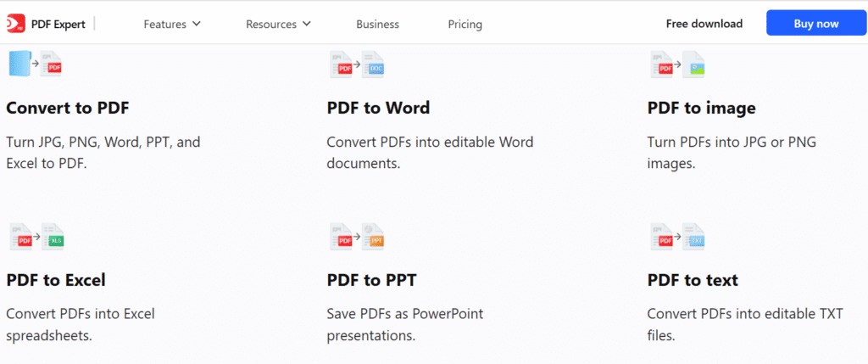Open the Business page

[377, 25]
